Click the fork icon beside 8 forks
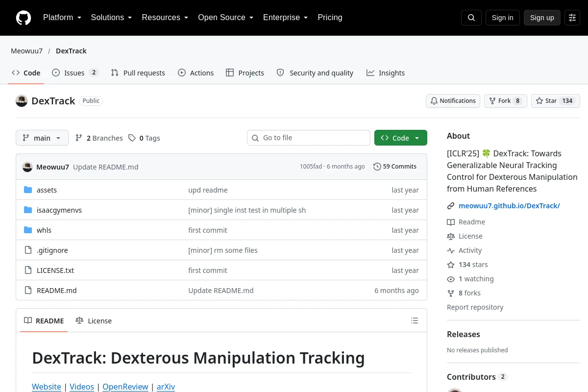Viewport: 588px width, 392px height. pyautogui.click(x=451, y=293)
